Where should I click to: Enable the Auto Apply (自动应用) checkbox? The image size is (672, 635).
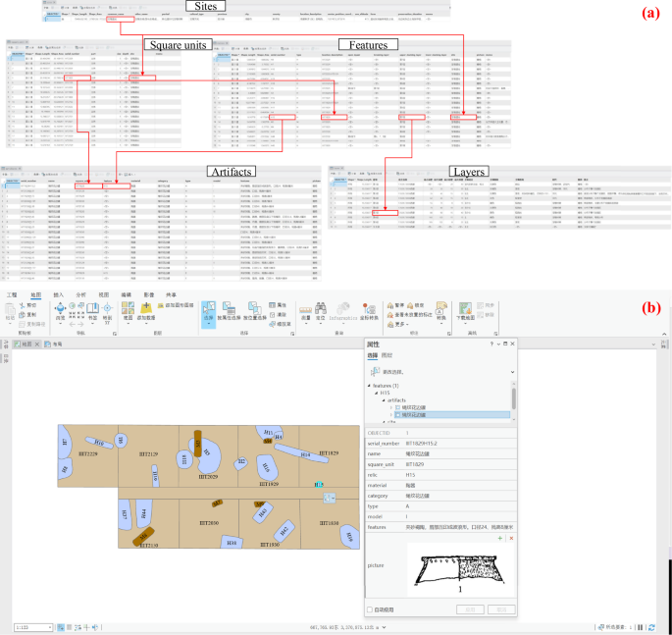click(369, 609)
